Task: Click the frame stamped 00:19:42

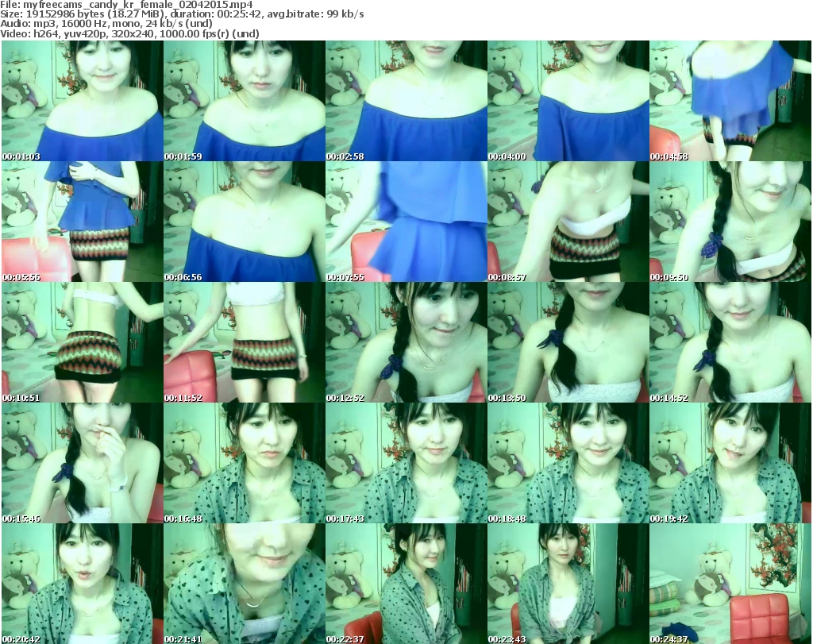Action: 730,464
